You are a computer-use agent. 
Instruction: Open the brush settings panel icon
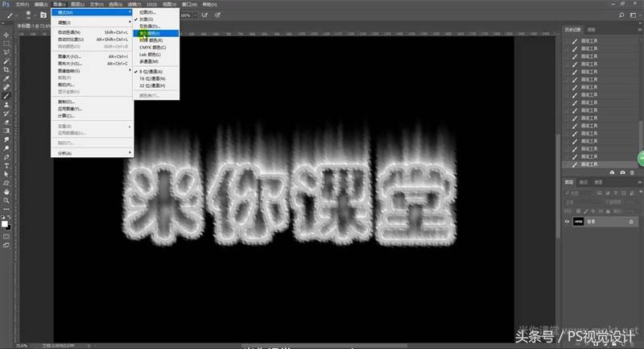tap(43, 15)
